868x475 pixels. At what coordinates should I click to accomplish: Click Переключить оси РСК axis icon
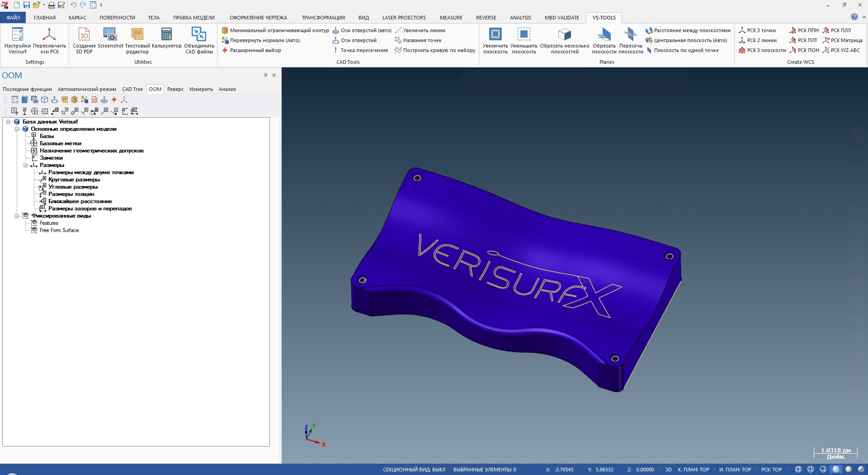pyautogui.click(x=49, y=40)
